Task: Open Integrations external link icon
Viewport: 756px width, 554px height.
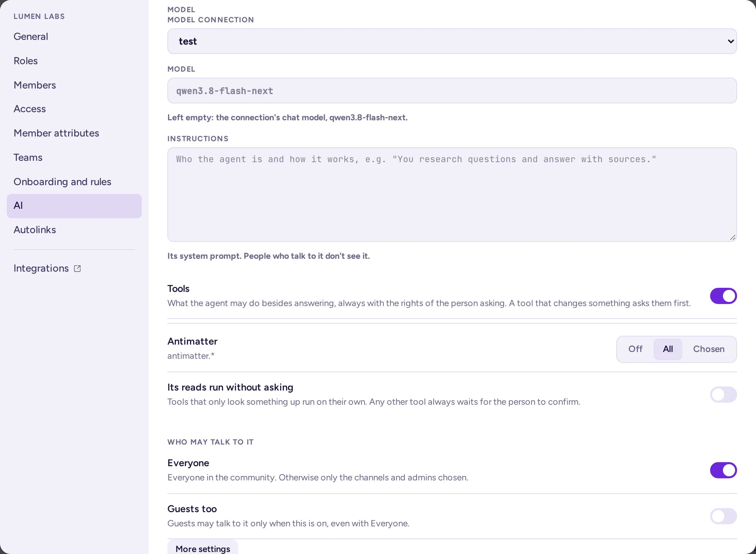Action: (77, 269)
